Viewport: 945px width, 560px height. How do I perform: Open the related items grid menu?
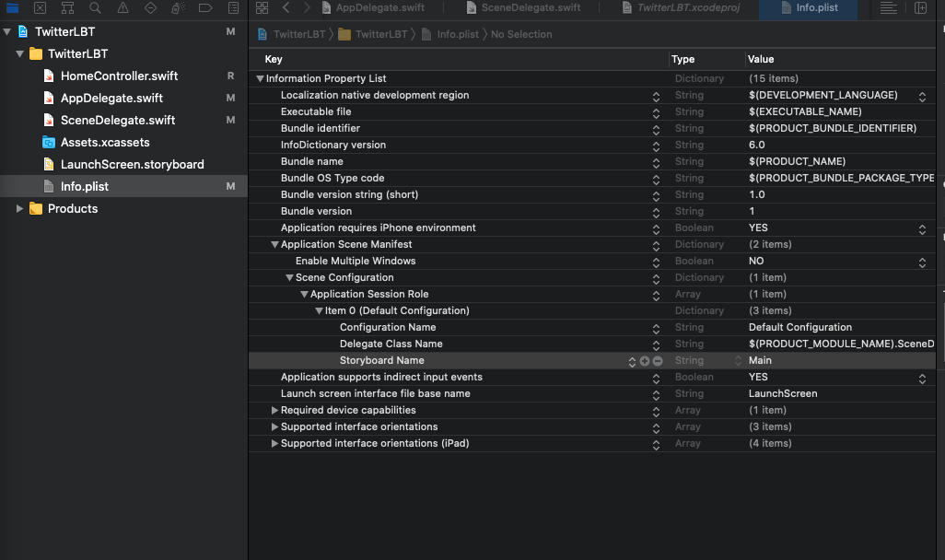click(x=262, y=8)
